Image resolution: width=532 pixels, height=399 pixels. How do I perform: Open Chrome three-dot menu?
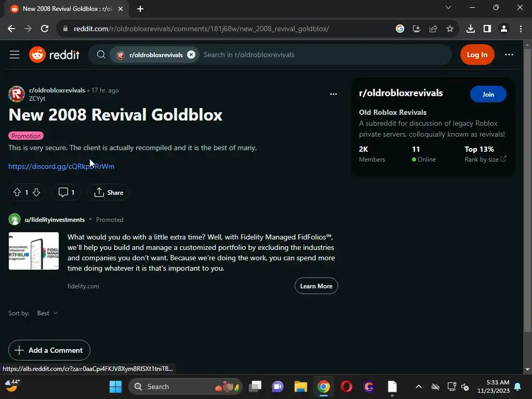click(521, 29)
